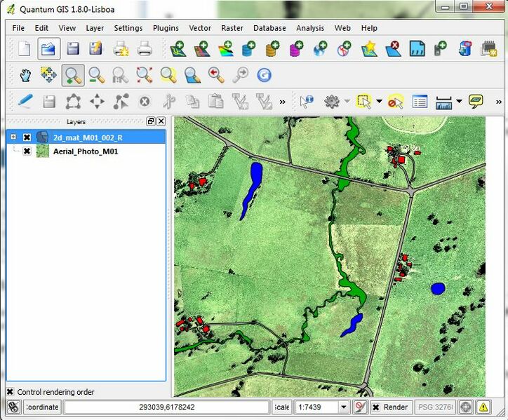Toggle visibility of 2d_mat_M01_002_R layer
508x420 pixels.
(x=27, y=137)
